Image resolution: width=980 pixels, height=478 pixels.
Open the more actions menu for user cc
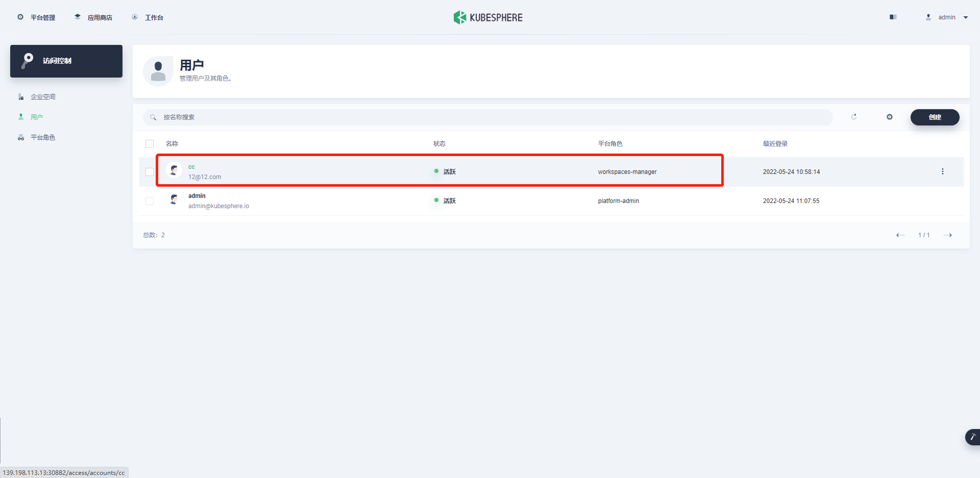[x=943, y=171]
